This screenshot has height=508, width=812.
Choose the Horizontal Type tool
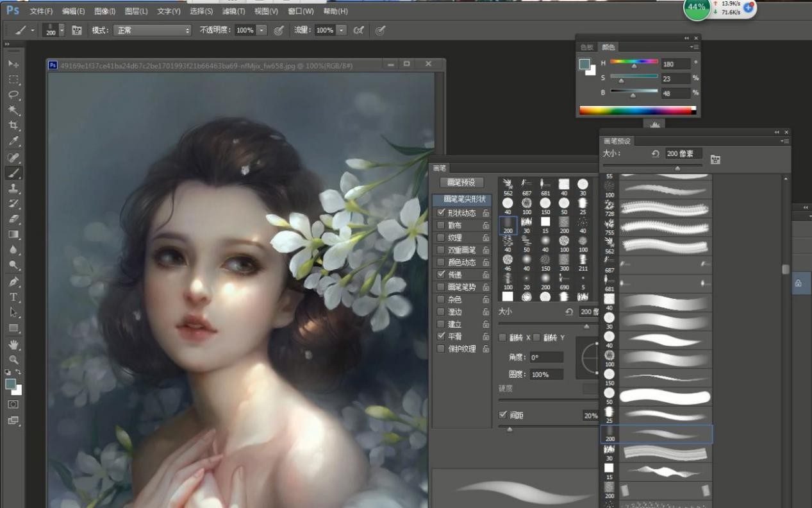[13, 297]
